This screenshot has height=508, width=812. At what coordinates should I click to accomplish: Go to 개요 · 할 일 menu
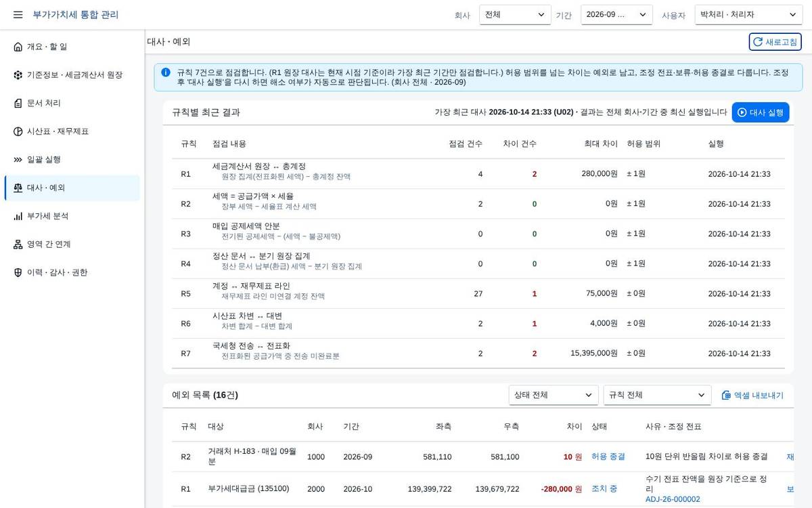coord(72,47)
